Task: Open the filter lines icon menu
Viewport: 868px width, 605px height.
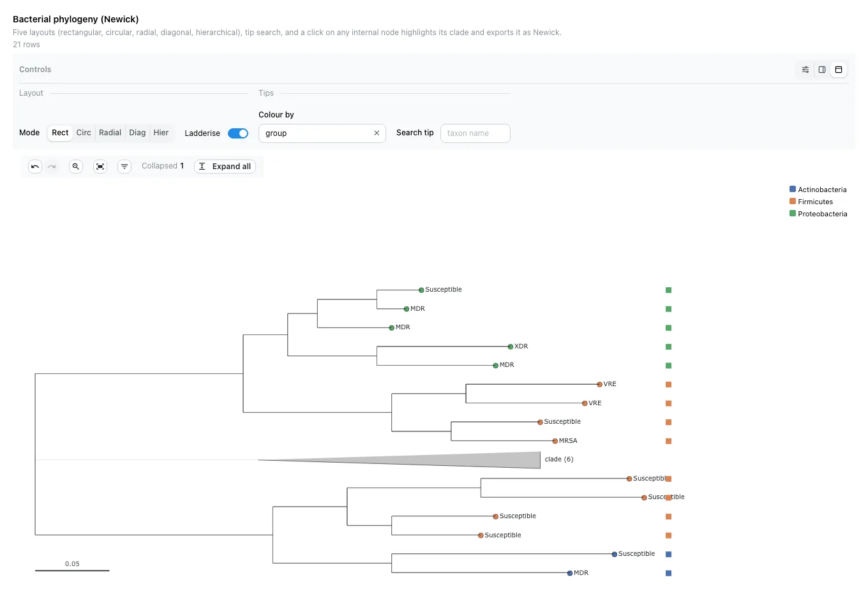Action: tap(124, 167)
